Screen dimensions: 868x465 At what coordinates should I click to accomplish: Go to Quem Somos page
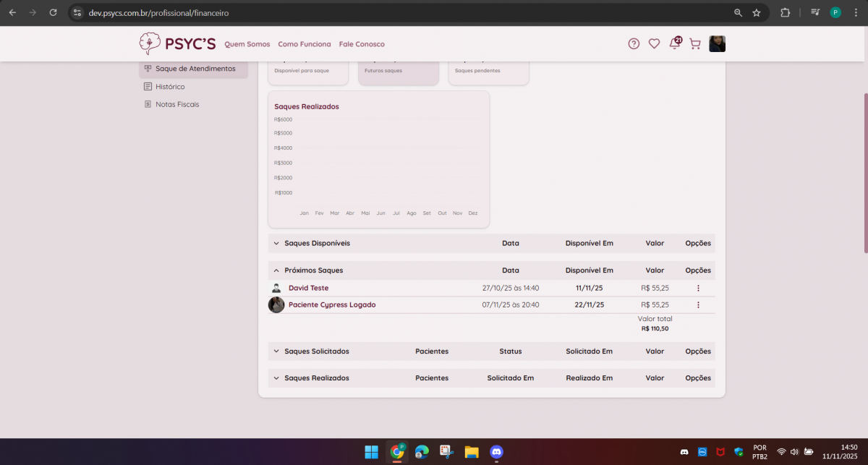click(247, 44)
